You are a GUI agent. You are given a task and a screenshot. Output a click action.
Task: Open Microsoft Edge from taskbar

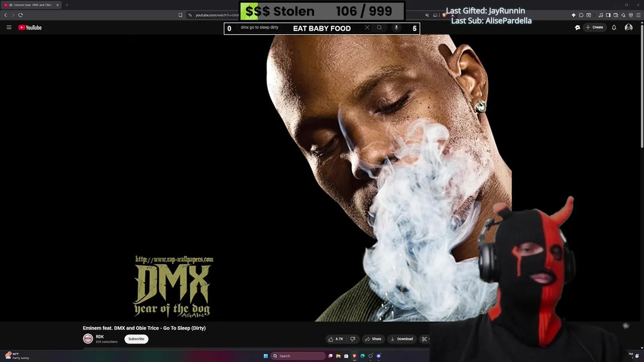(362, 356)
